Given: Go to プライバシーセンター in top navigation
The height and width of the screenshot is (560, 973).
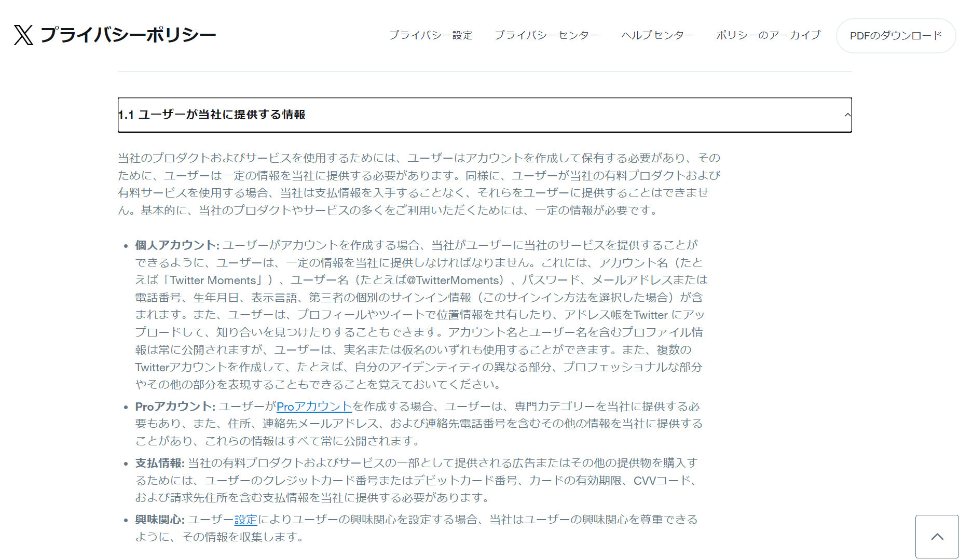Looking at the screenshot, I should [546, 35].
